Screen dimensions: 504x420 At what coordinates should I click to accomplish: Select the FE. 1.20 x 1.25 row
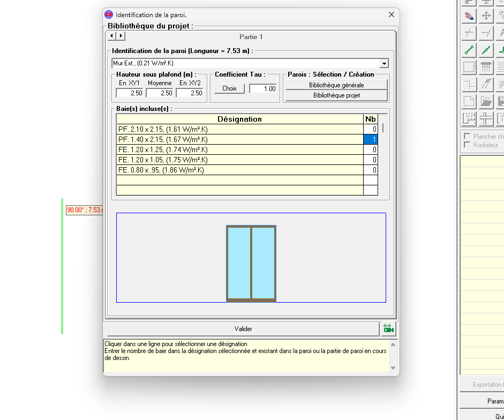point(239,149)
